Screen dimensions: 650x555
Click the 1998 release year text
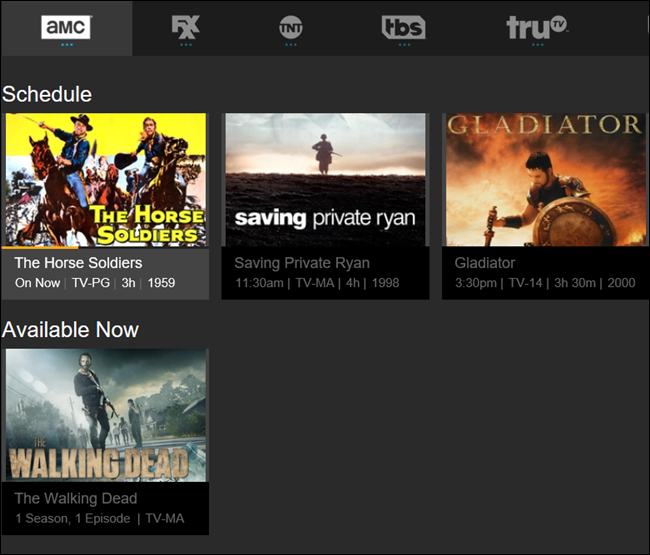386,283
